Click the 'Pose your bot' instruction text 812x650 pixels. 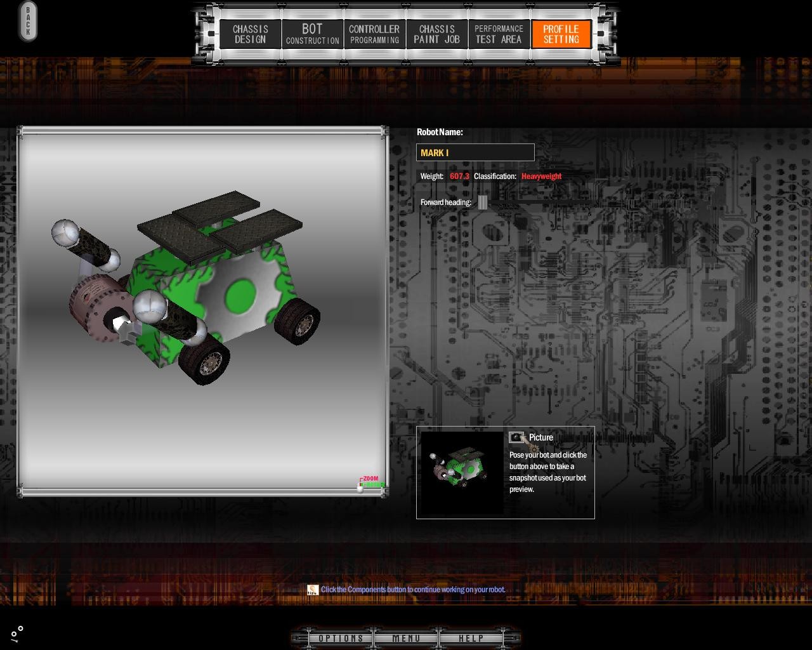pyautogui.click(x=548, y=472)
